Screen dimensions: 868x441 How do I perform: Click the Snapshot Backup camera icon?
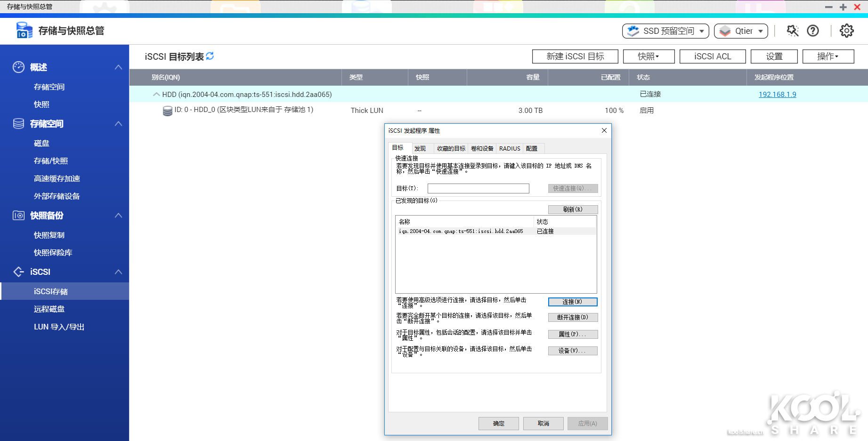(x=18, y=216)
